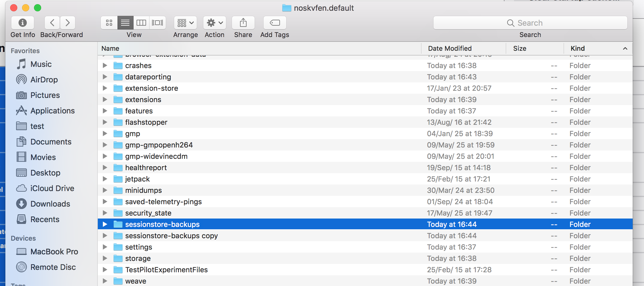
Task: Sort by the Date Modified column header
Action: point(450,48)
